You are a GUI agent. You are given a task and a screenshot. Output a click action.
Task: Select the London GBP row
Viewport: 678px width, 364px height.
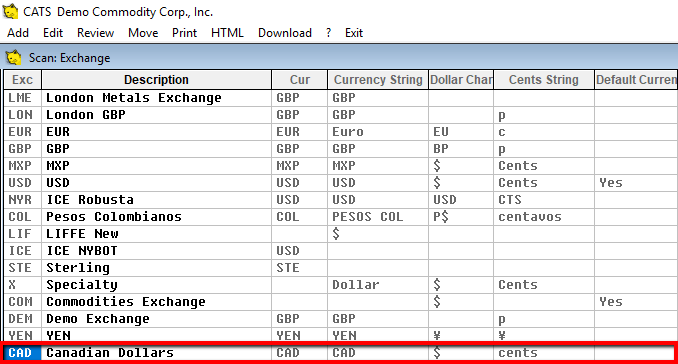click(341, 115)
